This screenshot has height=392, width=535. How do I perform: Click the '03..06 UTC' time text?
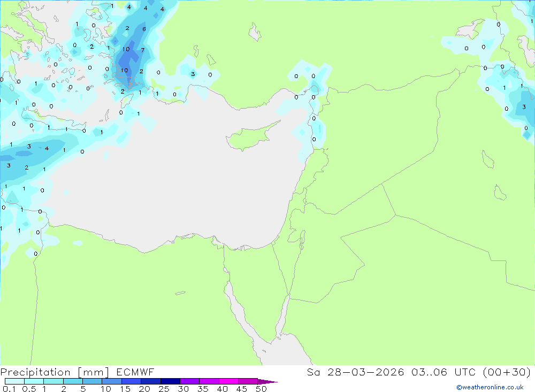coord(445,372)
